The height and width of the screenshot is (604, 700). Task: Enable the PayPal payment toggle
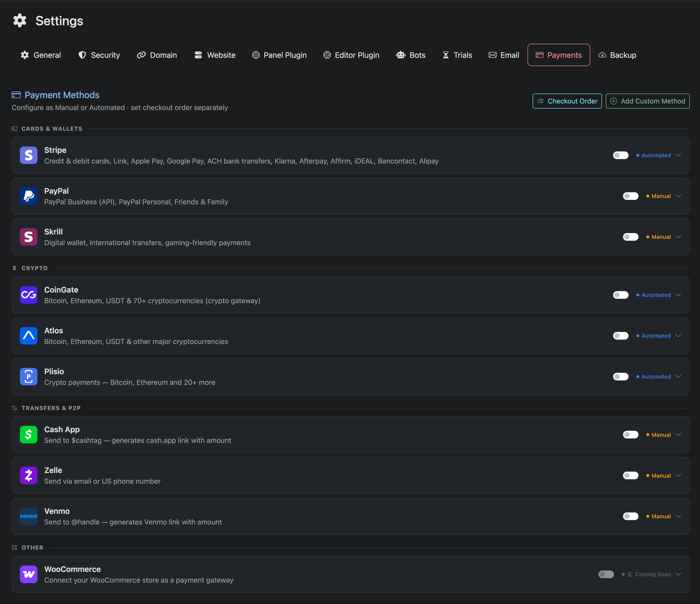pyautogui.click(x=631, y=196)
